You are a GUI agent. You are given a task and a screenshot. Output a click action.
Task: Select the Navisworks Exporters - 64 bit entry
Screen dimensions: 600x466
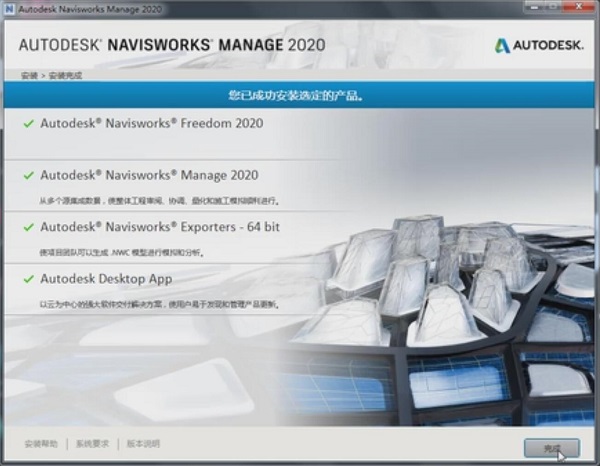(160, 227)
